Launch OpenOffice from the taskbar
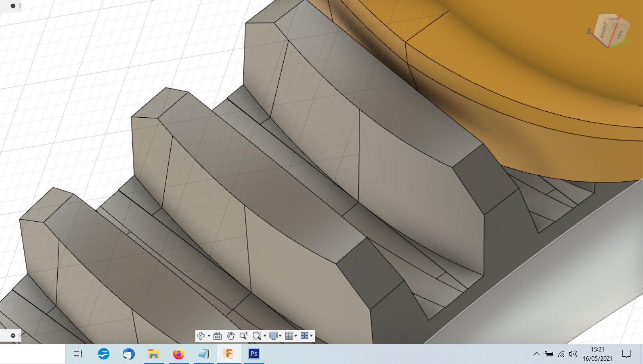 (x=104, y=354)
